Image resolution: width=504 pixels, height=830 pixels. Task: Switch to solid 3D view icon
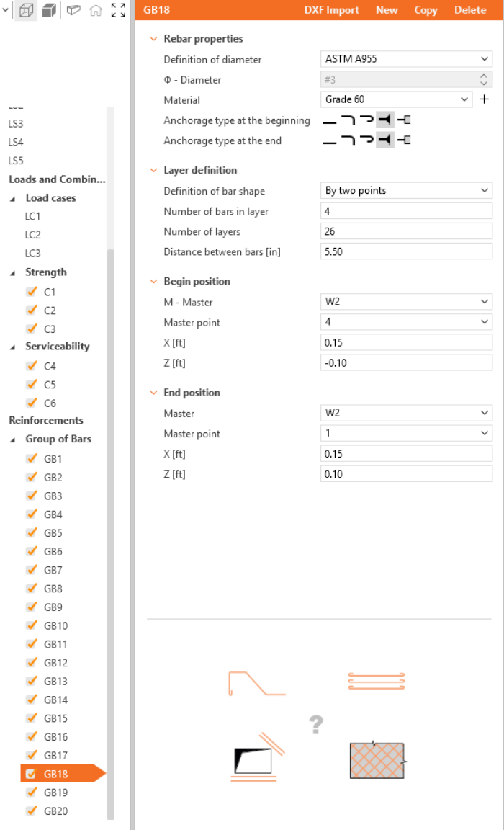click(49, 11)
